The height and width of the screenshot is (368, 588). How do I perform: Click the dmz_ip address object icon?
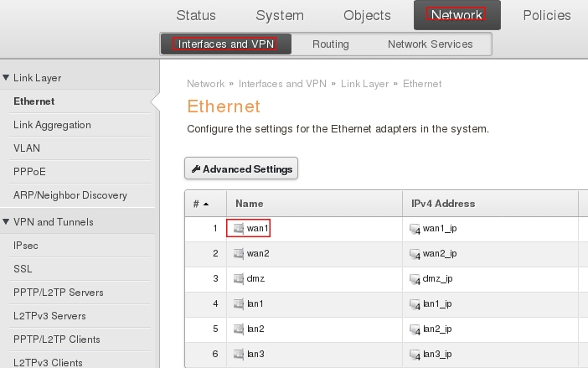414,278
